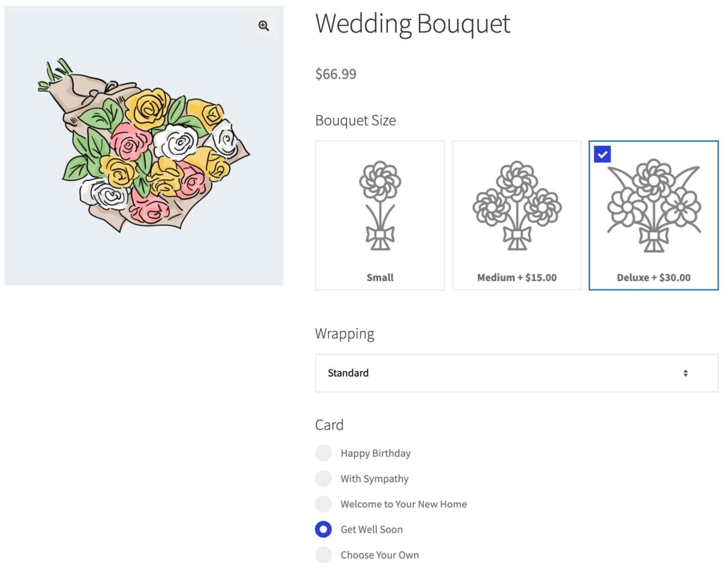Click the Wrapping section heading

(x=344, y=334)
